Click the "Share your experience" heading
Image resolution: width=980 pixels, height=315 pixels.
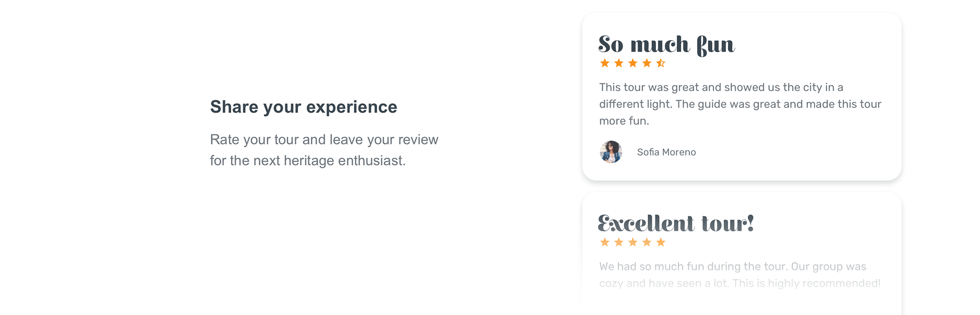coord(304,107)
